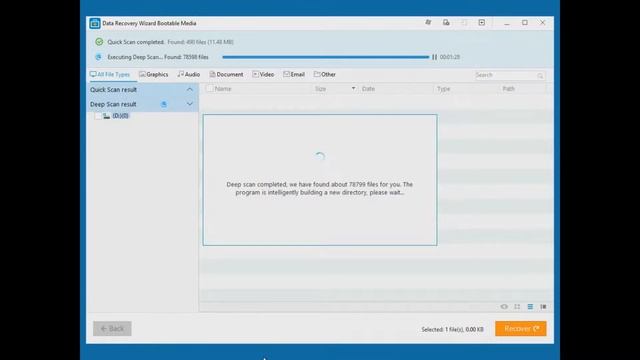The width and height of the screenshot is (640, 360).
Task: Sort by the Date column
Action: click(x=368, y=89)
